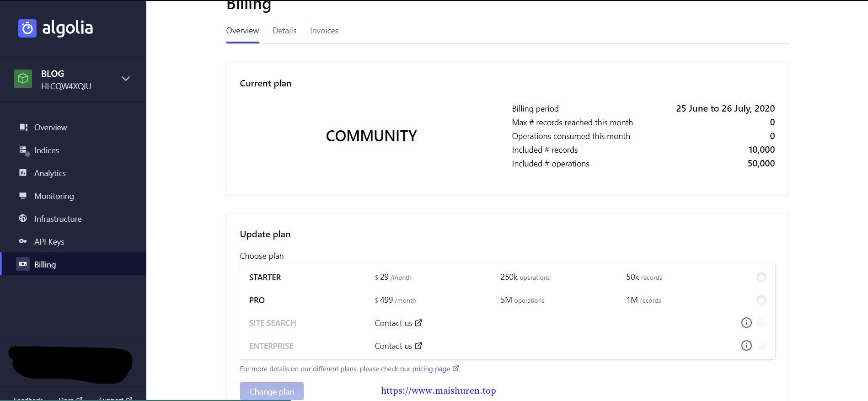Click the Monitoring sidebar icon

pos(23,196)
